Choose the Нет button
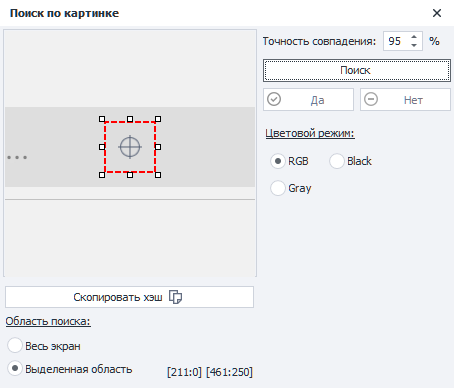Screen dimensions: 454x388 point(405,99)
